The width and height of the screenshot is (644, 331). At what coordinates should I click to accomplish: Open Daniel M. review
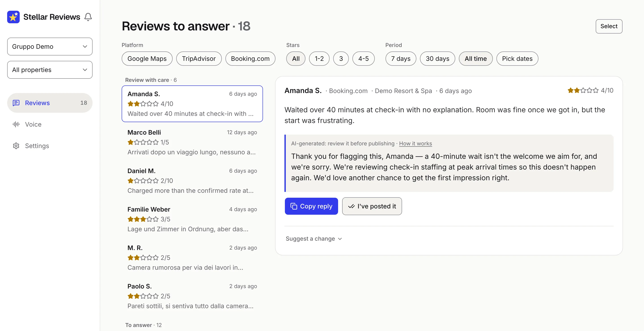(192, 181)
